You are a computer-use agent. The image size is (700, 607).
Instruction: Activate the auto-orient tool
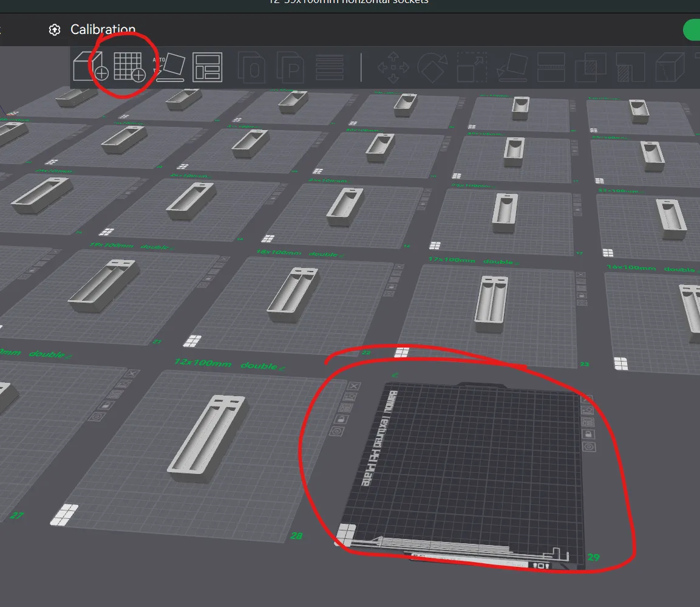coord(172,67)
